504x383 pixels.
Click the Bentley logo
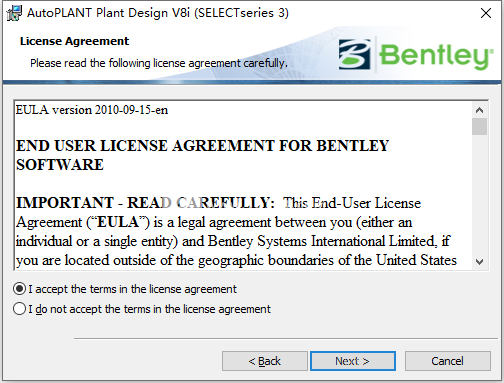416,54
